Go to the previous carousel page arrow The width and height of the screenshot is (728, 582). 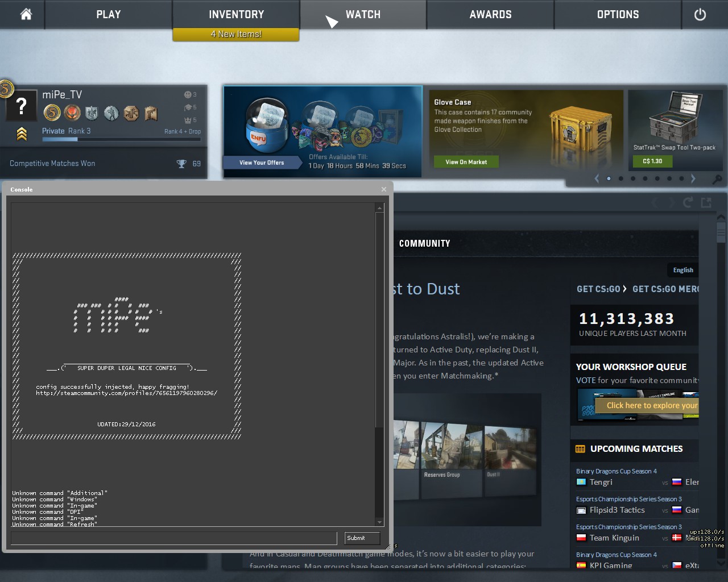597,178
